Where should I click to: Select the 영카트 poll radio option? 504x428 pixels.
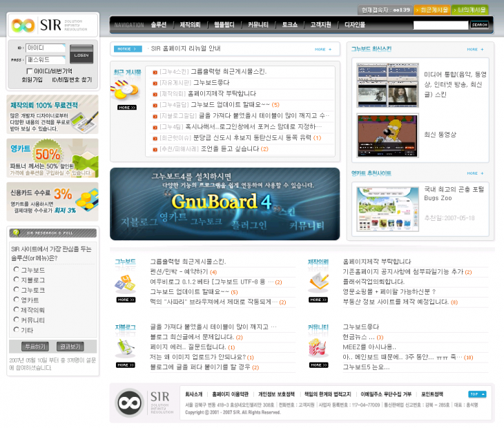(x=16, y=299)
